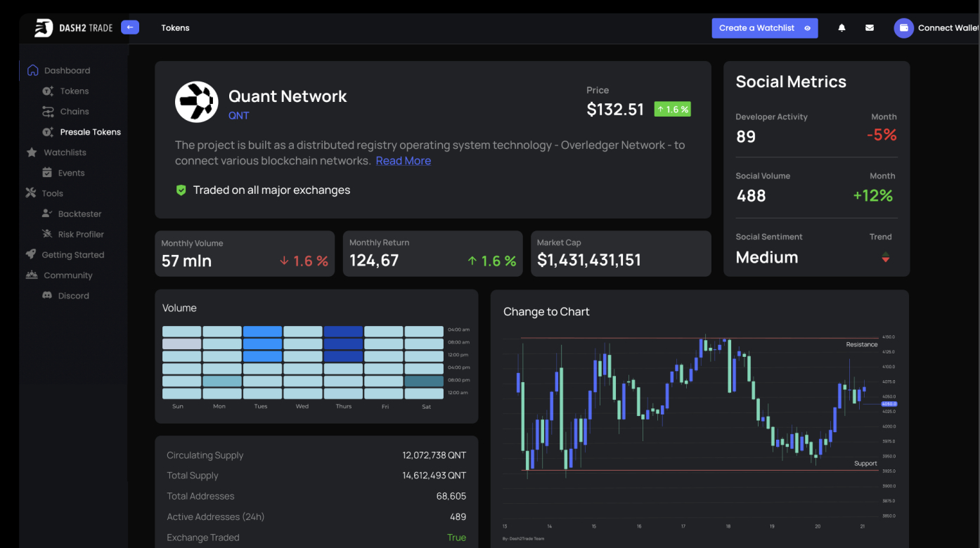Open Dashboard in the sidebar
Image resolution: width=980 pixels, height=548 pixels.
point(67,70)
